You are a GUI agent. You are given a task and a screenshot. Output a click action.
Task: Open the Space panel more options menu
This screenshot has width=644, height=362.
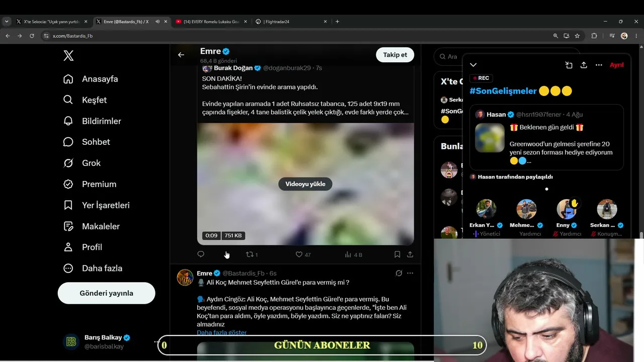click(x=599, y=65)
